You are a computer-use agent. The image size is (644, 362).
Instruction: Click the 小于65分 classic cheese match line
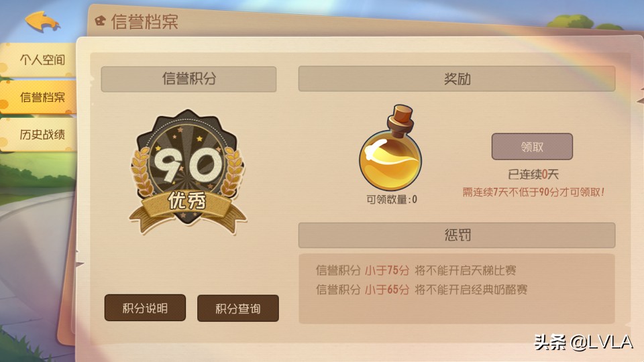[x=421, y=290]
